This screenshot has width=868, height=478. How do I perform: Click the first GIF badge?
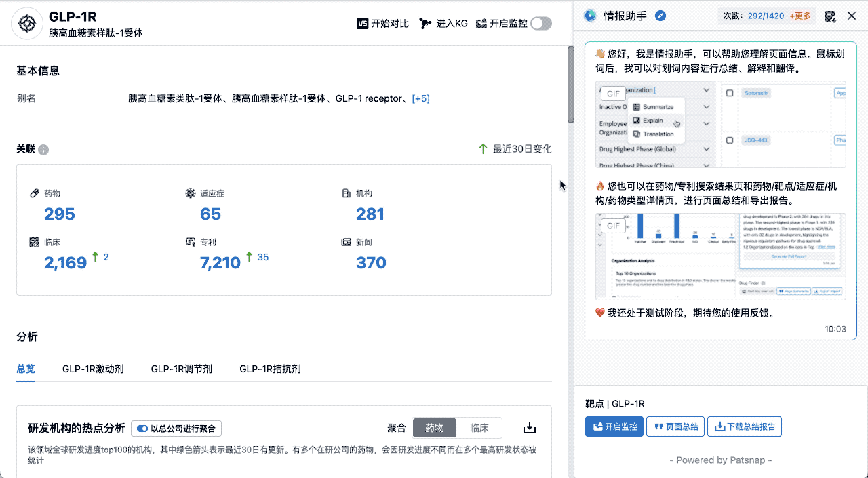(614, 94)
